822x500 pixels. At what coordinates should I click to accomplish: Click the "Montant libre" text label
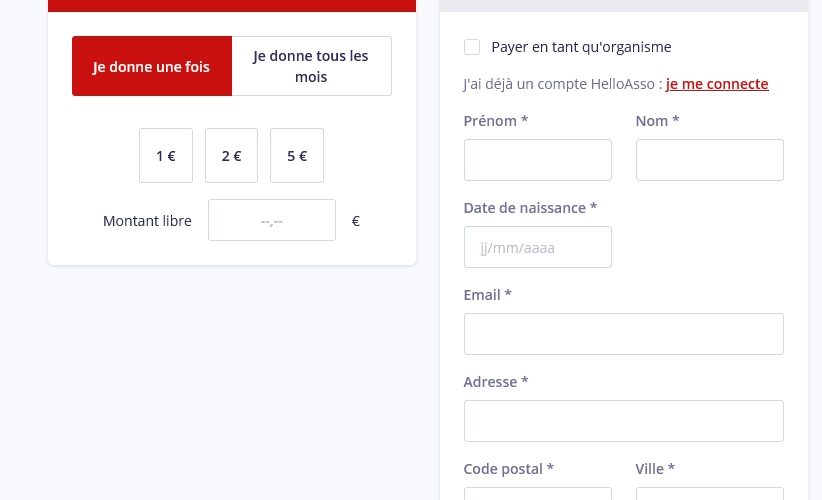(x=147, y=221)
